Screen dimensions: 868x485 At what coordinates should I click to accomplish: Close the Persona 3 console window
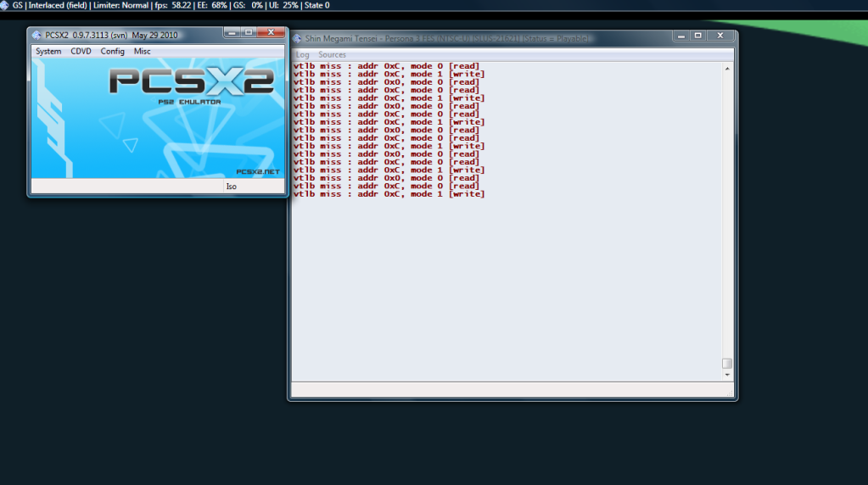coord(720,36)
